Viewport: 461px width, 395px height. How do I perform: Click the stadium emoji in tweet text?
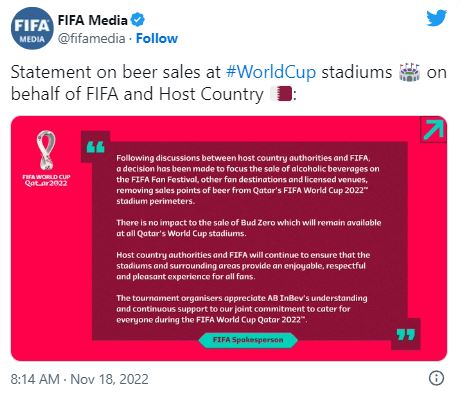(409, 72)
